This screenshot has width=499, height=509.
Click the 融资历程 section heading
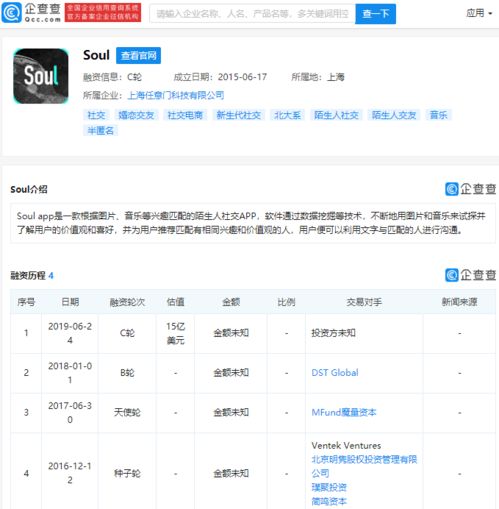[x=28, y=276]
